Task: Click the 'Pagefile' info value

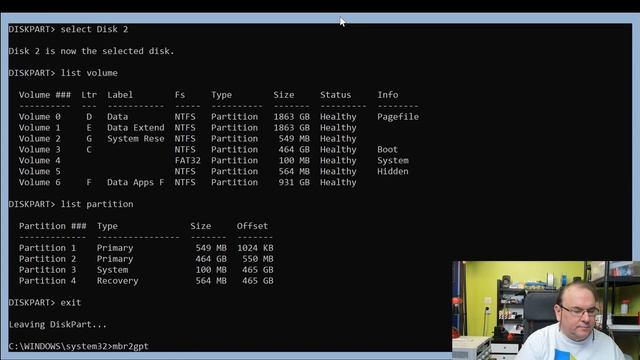Action: coord(398,117)
